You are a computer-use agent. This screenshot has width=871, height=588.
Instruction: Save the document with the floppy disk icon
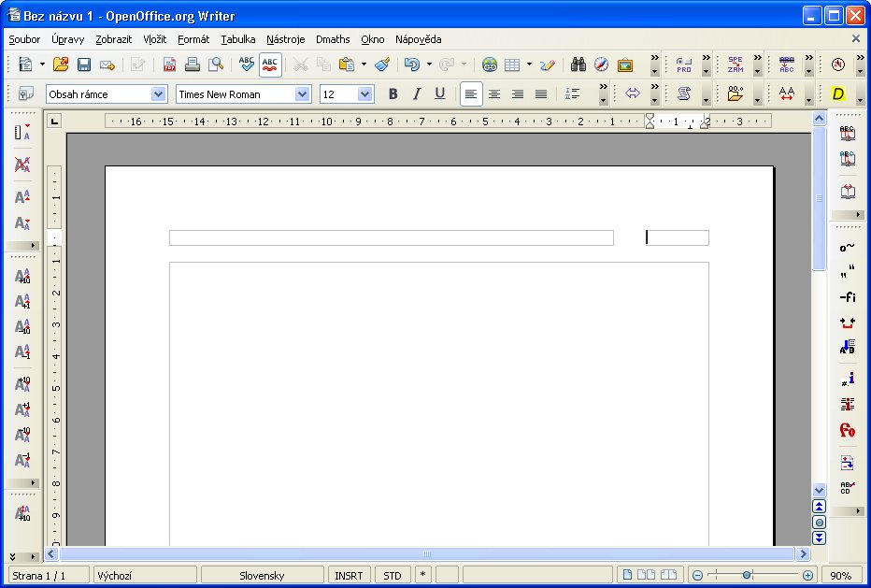84,65
